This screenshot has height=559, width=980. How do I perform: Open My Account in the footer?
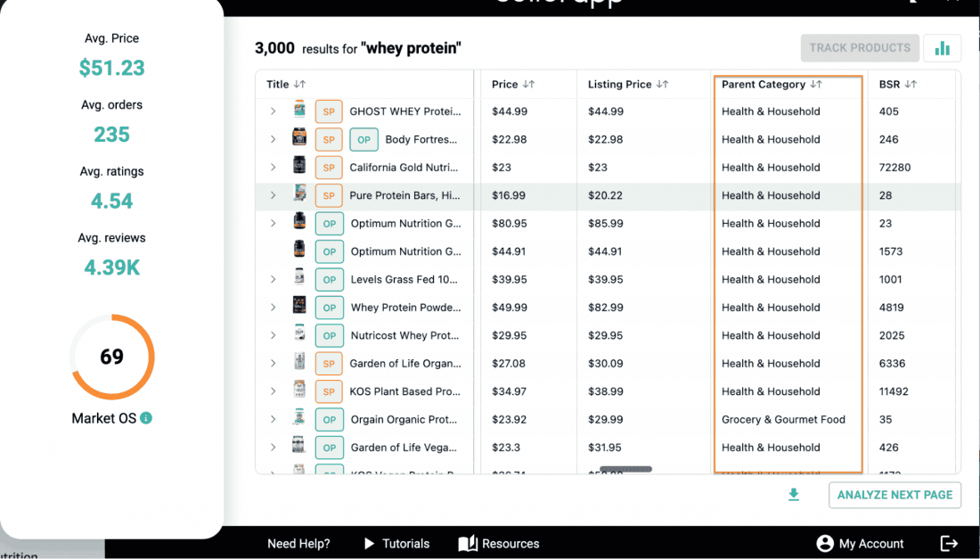[x=861, y=544]
